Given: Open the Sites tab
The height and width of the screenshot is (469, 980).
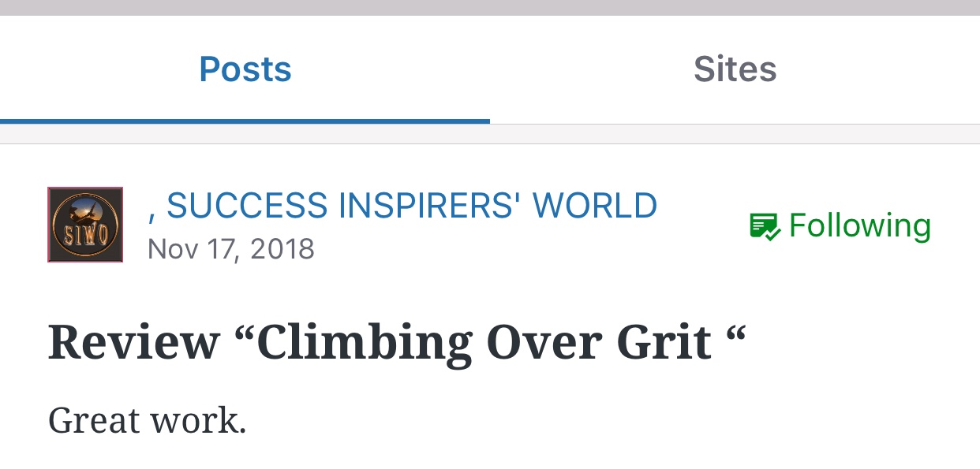Looking at the screenshot, I should pos(735,69).
